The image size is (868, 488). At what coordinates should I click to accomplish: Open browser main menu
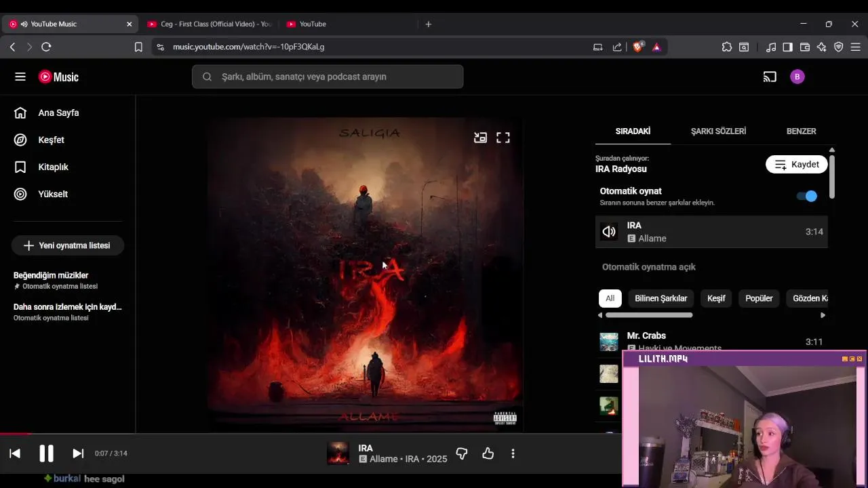(x=856, y=47)
